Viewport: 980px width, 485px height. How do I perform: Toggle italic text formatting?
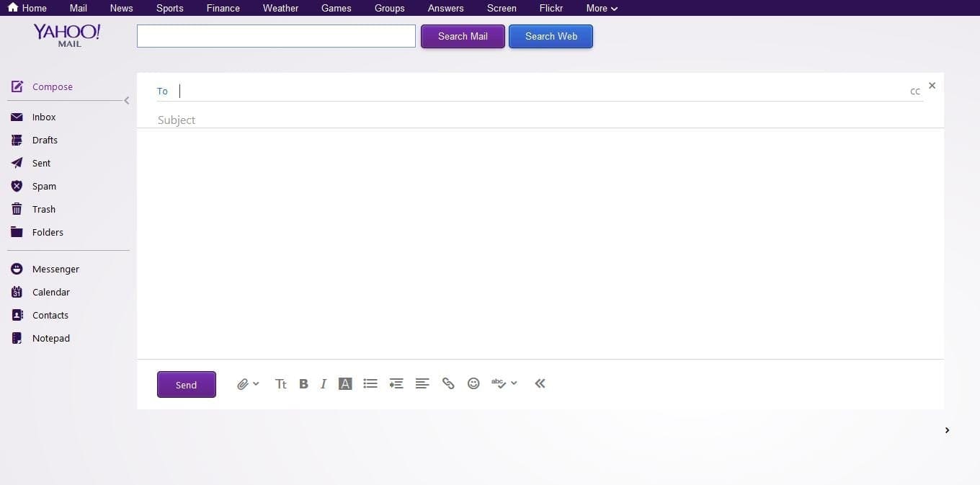click(324, 384)
